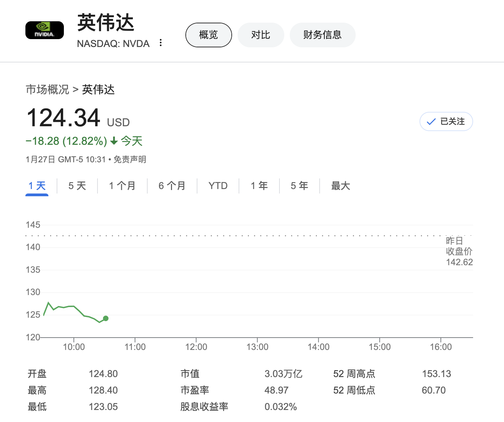Open the 财务信息 financials tab
The image size is (504, 422).
322,35
